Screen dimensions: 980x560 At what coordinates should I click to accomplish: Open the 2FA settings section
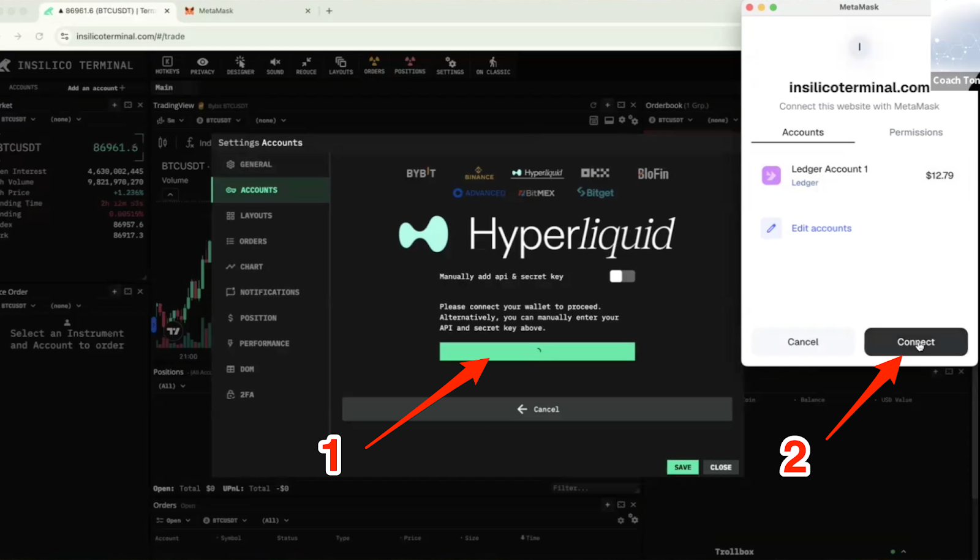tap(271, 395)
